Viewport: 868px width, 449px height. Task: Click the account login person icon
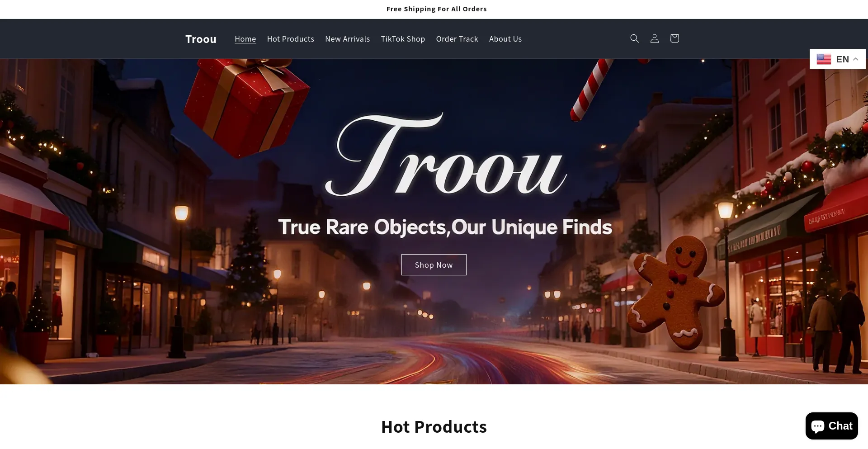click(x=654, y=38)
